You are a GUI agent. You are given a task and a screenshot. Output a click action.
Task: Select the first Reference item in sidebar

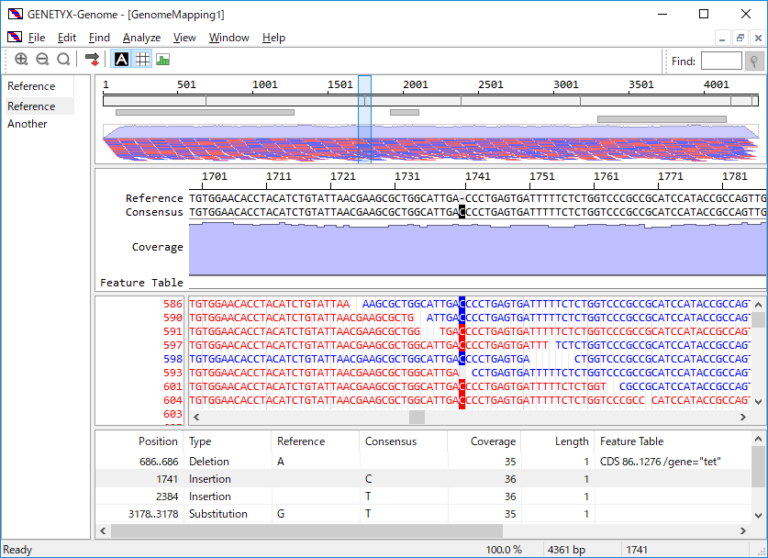tap(31, 86)
